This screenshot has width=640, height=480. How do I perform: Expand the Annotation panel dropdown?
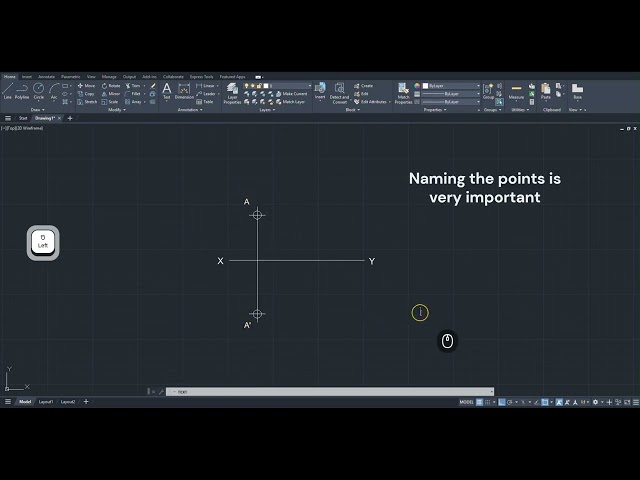190,110
